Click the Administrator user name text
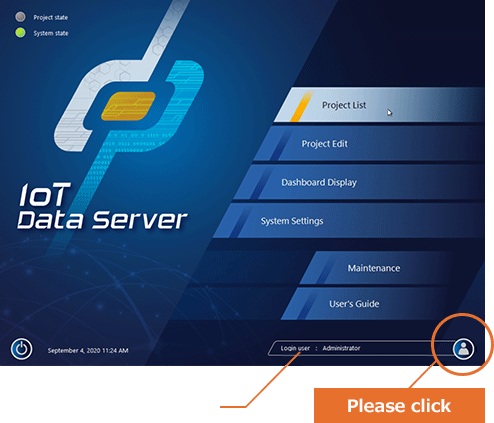The image size is (494, 423). (341, 348)
